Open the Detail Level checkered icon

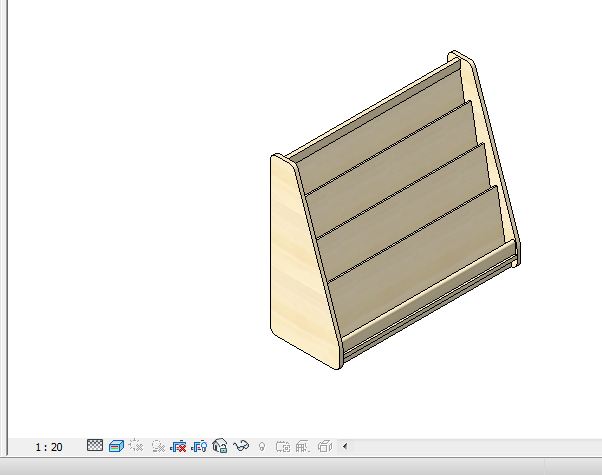click(95, 445)
